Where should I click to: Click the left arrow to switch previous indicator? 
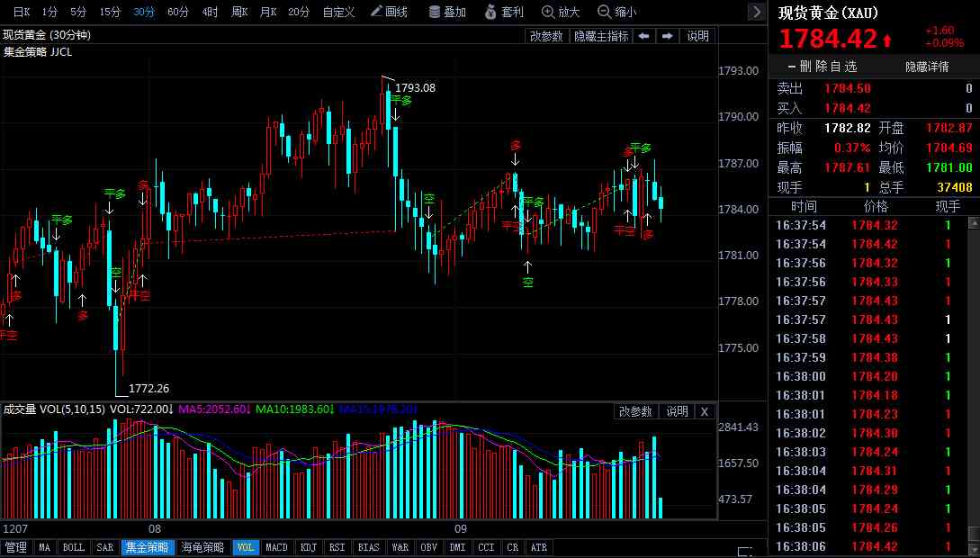coord(643,35)
